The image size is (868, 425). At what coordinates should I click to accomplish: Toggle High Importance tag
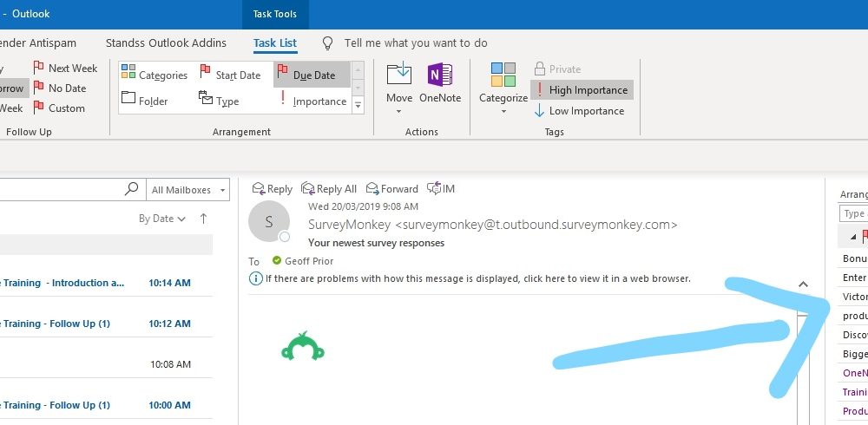tap(582, 89)
